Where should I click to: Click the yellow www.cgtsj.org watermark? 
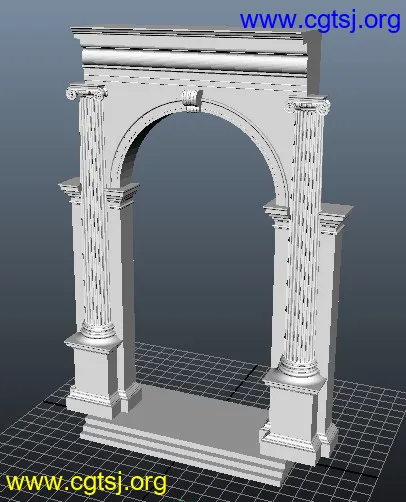tap(86, 482)
